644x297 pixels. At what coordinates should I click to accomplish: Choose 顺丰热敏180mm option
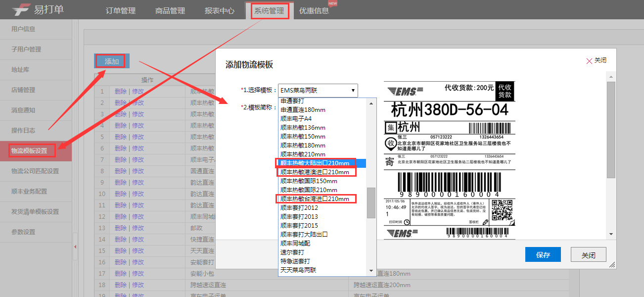[322, 146]
